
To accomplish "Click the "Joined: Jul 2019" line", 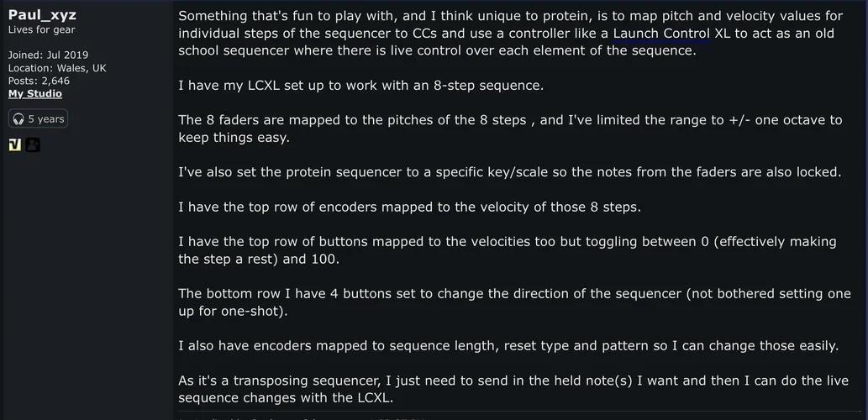I will [48, 55].
